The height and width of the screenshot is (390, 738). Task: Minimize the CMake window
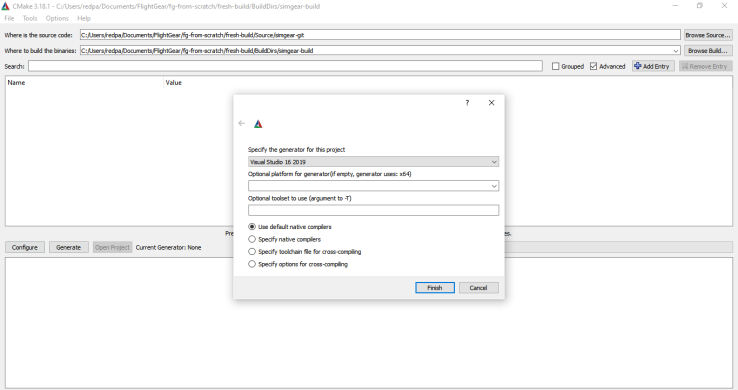(675, 6)
